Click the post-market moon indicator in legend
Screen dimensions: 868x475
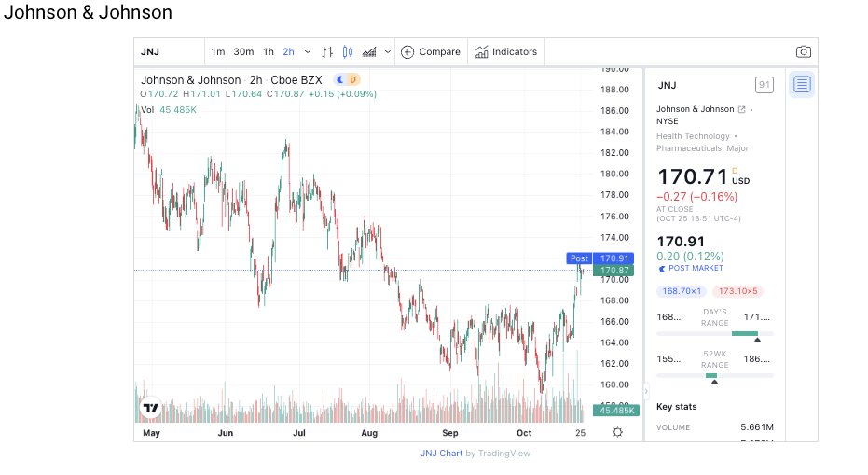[x=340, y=80]
